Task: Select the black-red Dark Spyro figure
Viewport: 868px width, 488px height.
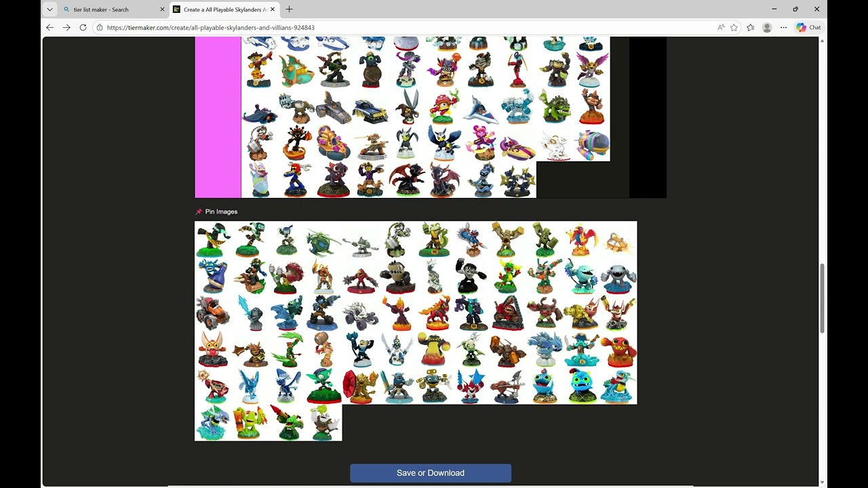Action: click(x=408, y=180)
